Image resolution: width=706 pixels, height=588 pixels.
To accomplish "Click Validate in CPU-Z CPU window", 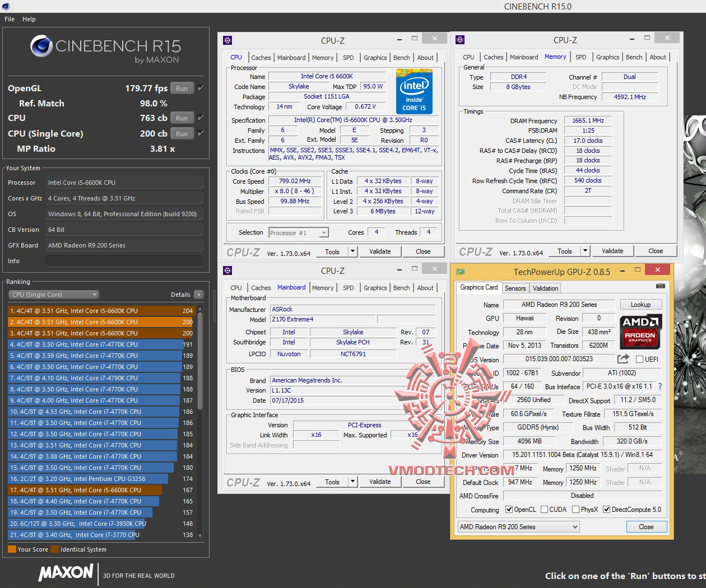I will coord(380,251).
